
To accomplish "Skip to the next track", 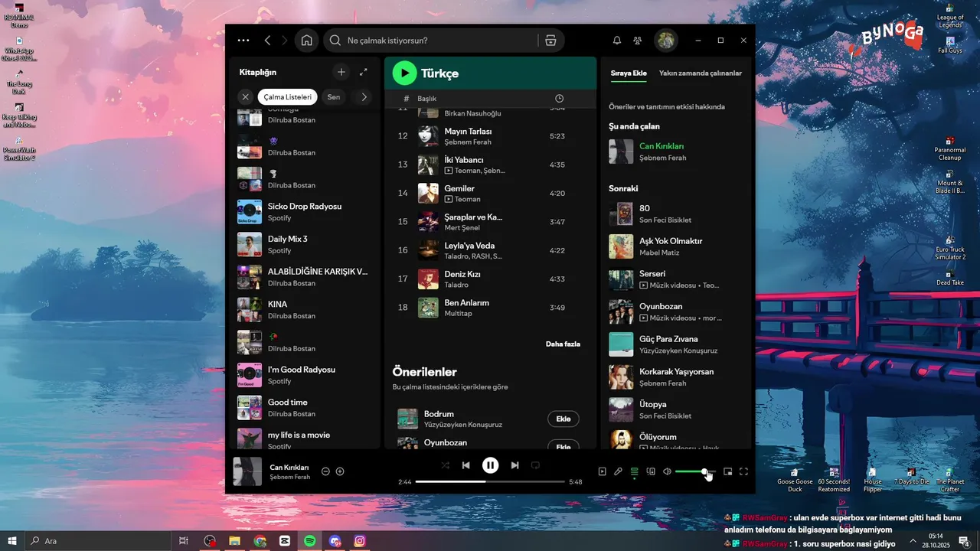I will (515, 465).
